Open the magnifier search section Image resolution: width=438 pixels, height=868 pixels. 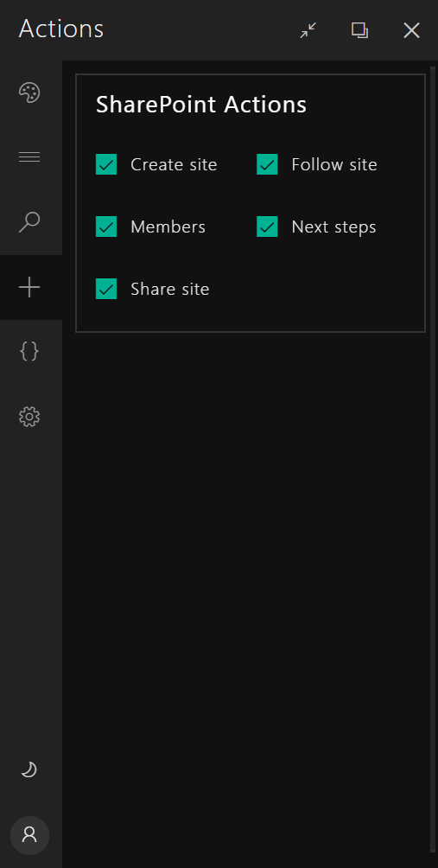[x=29, y=222]
